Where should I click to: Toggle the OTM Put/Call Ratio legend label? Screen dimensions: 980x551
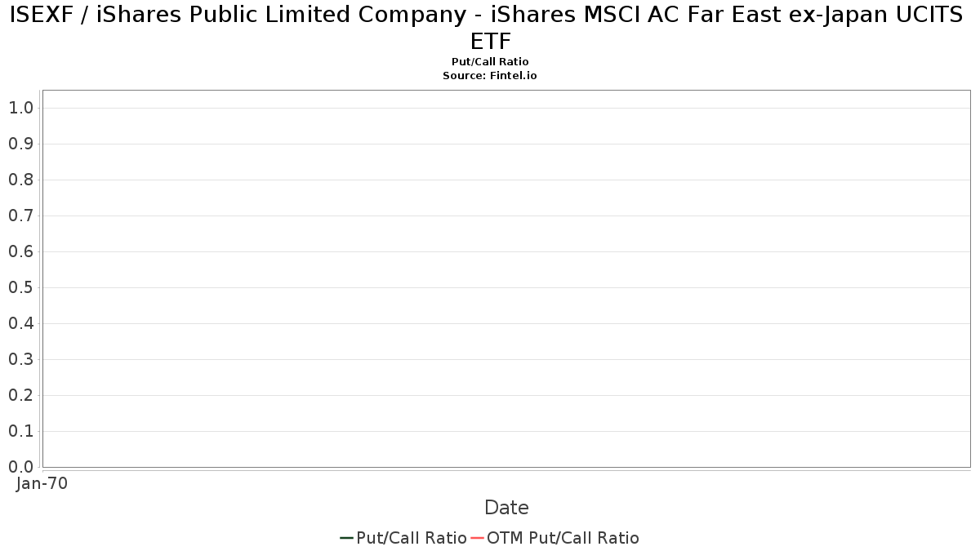coord(563,538)
